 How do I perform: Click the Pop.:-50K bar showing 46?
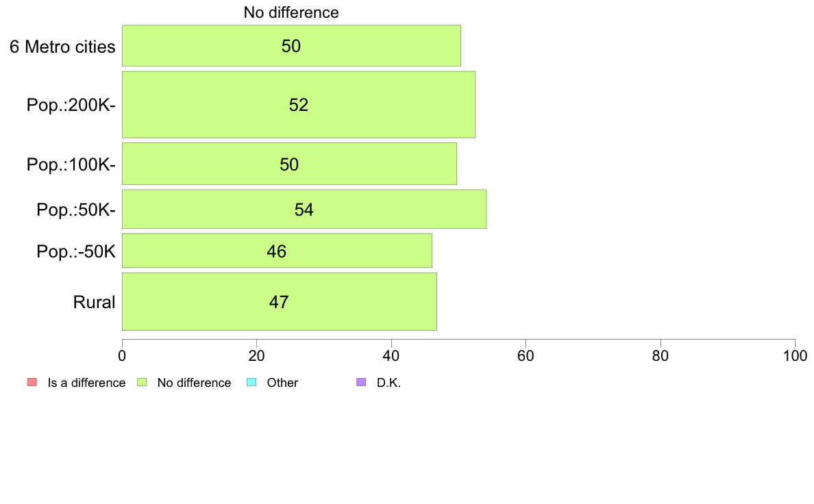point(277,251)
